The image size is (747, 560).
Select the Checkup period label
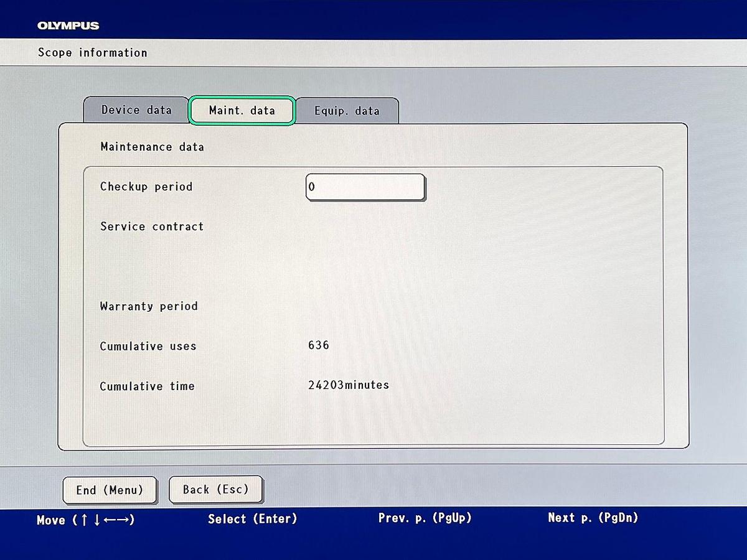tap(146, 187)
